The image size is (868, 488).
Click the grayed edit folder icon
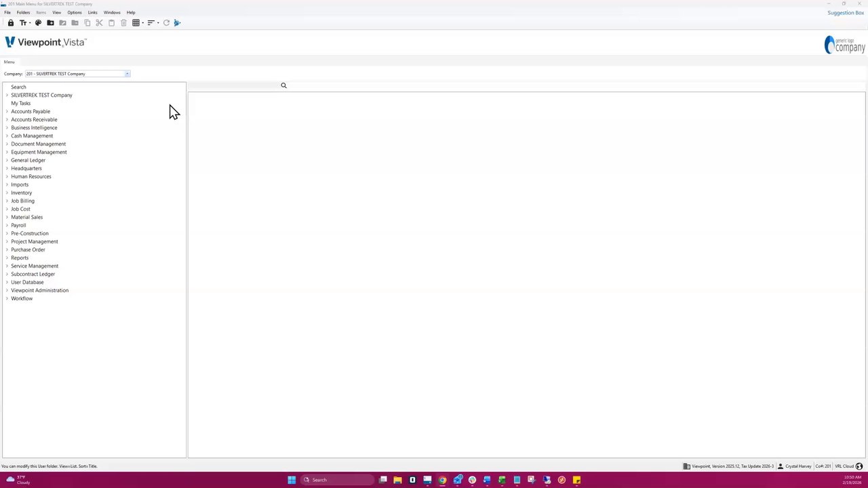point(62,23)
